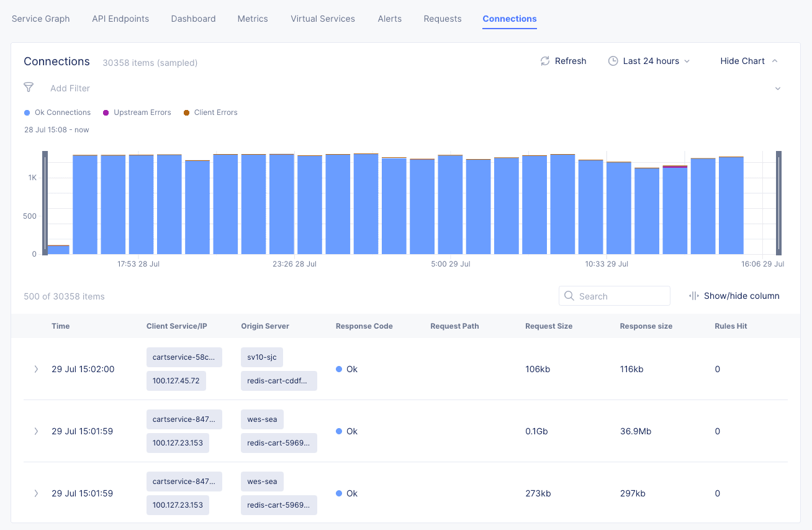Image resolution: width=812 pixels, height=530 pixels.
Task: Grab the left chart range slider handle
Action: pos(45,203)
